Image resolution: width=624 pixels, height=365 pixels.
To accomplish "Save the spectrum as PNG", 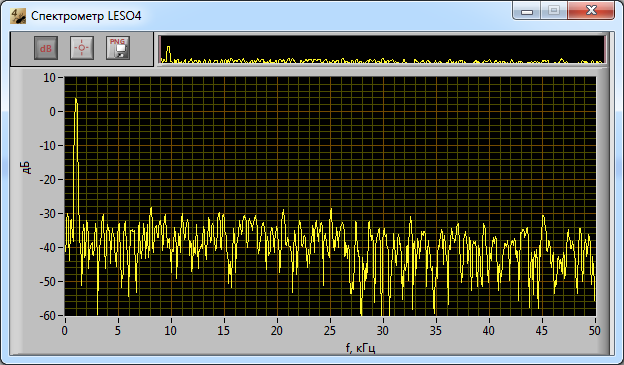I will point(118,48).
